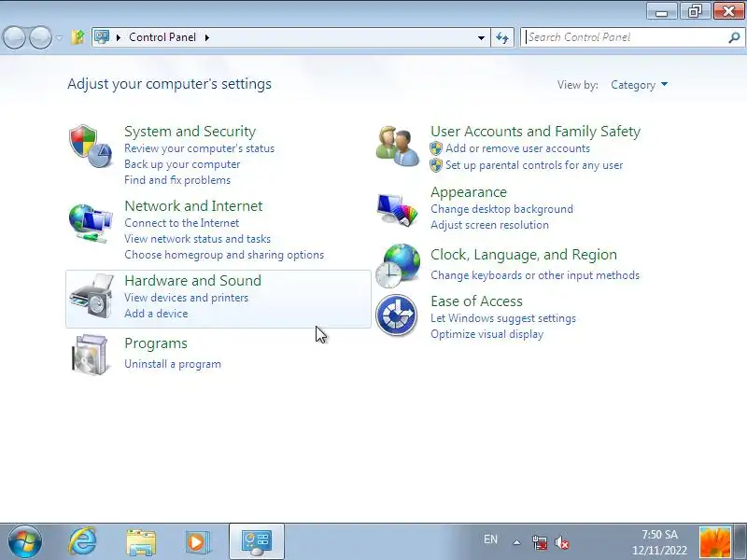Open the User Accounts people icon
The width and height of the screenshot is (747, 560).
click(398, 147)
